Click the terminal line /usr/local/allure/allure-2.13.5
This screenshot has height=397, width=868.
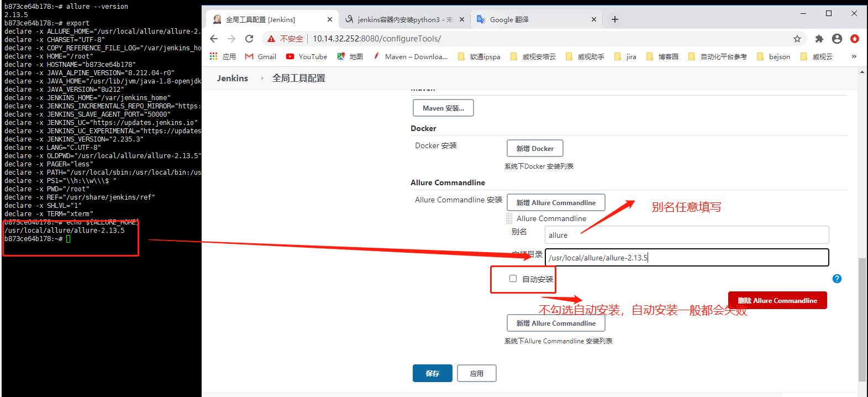[65, 231]
